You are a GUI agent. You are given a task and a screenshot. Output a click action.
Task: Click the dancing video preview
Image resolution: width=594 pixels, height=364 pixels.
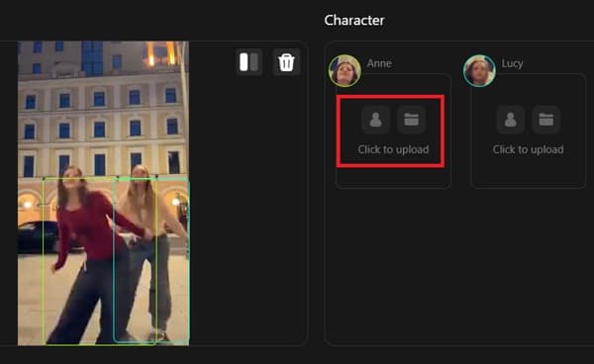pyautogui.click(x=103, y=193)
